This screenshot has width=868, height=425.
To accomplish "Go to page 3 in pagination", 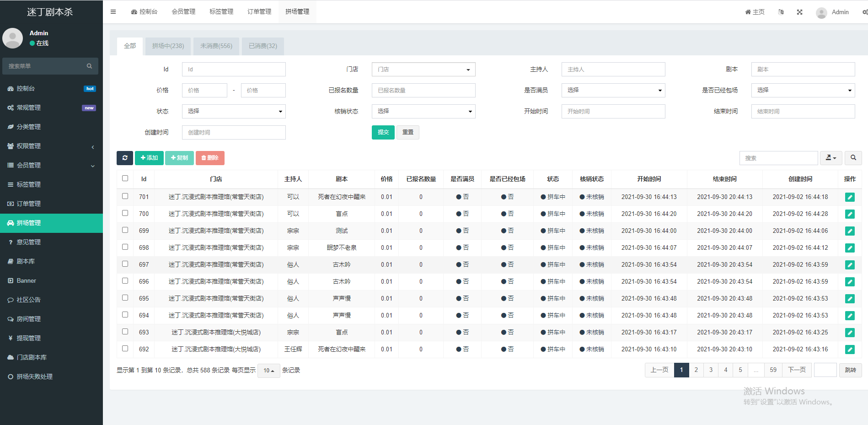I will pyautogui.click(x=711, y=370).
